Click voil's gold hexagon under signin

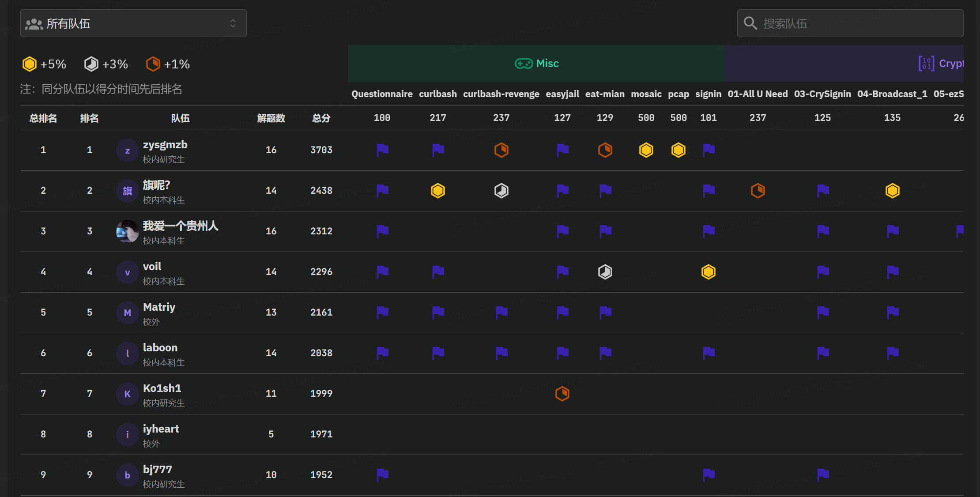pos(708,272)
